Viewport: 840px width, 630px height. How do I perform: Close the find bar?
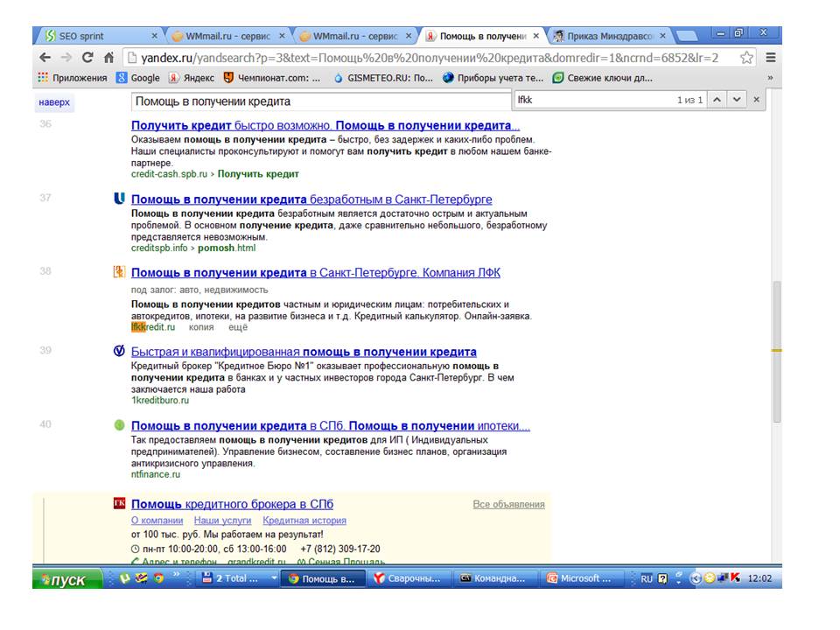coord(756,100)
